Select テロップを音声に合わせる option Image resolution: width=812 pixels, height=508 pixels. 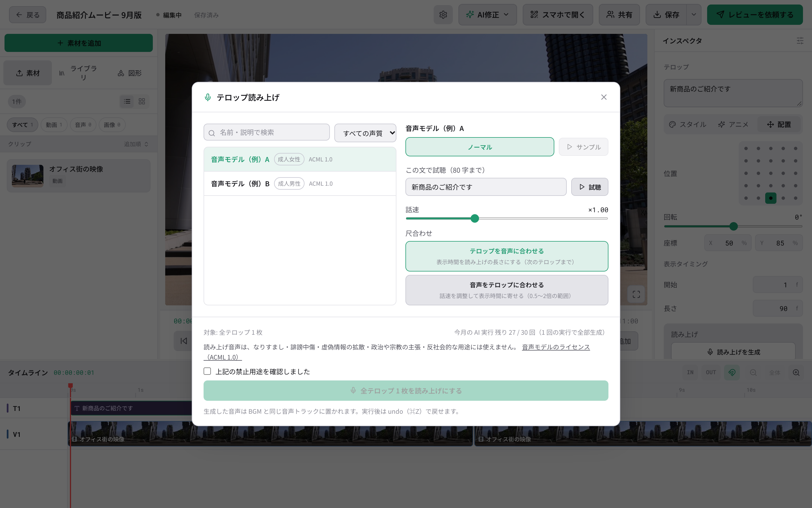pos(507,256)
